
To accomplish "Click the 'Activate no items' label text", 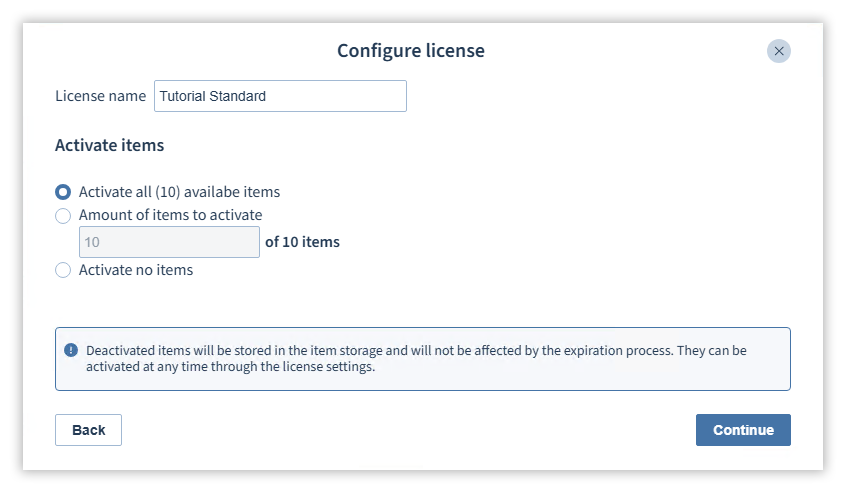I will [136, 270].
